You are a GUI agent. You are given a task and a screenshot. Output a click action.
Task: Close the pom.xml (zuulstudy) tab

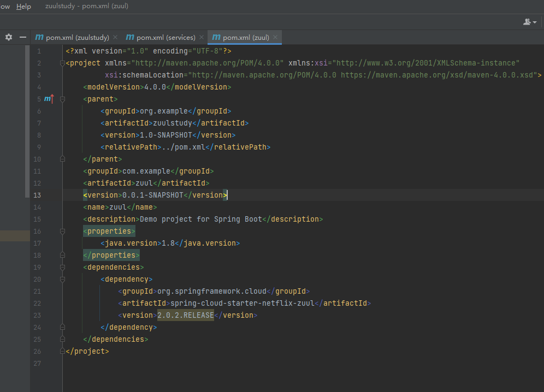115,37
